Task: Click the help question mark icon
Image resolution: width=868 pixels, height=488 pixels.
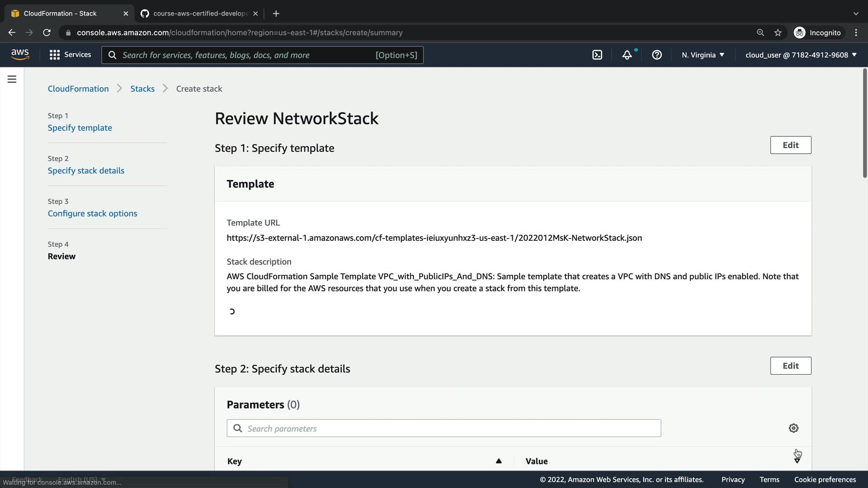Action: tap(657, 55)
